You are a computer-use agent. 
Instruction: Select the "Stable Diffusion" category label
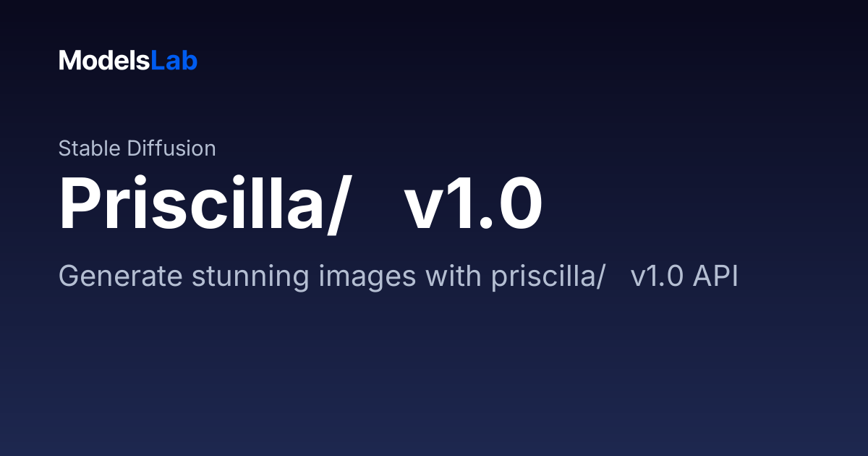[x=137, y=148]
